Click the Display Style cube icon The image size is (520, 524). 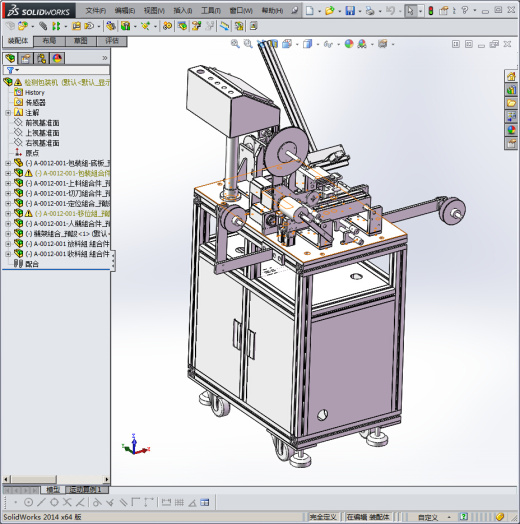tap(307, 44)
